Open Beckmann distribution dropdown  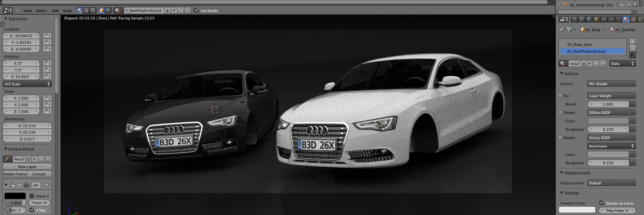coord(611,146)
